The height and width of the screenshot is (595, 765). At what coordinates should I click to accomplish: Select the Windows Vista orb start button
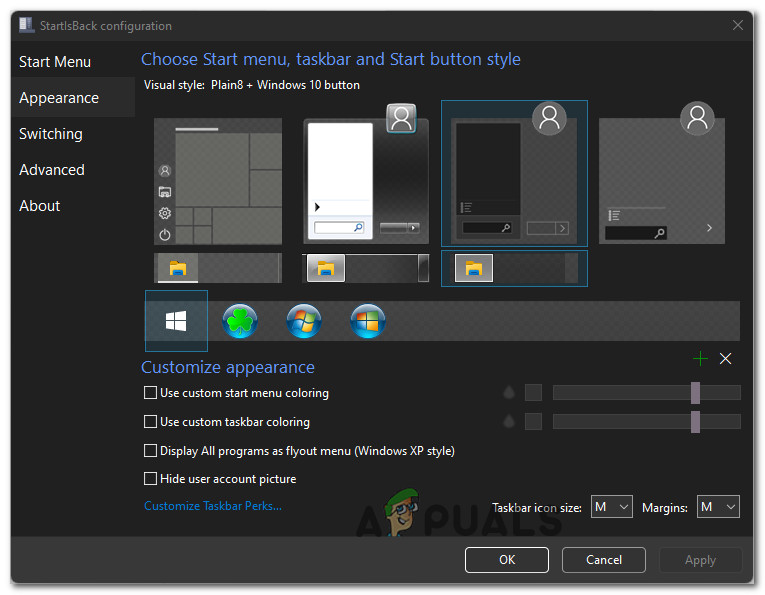(x=368, y=321)
